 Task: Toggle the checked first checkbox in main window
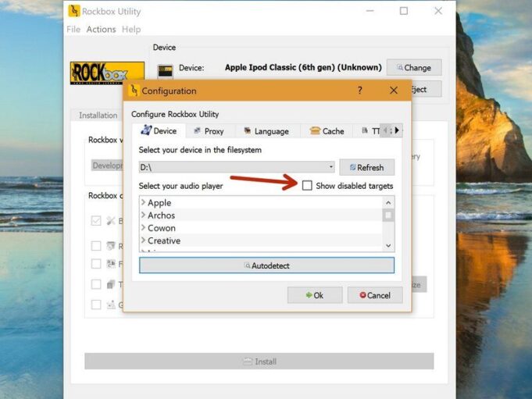(96, 221)
